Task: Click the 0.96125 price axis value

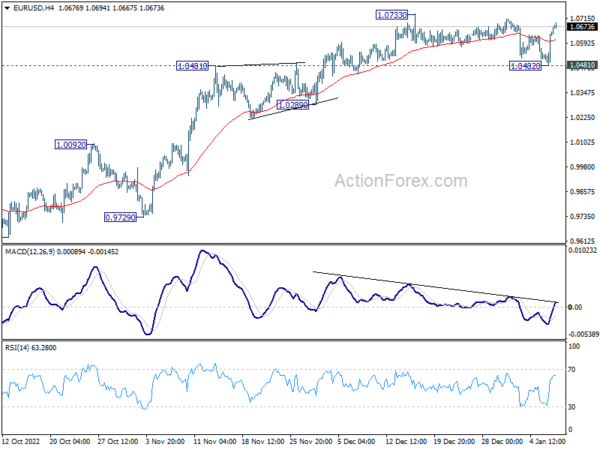Action: click(x=582, y=241)
